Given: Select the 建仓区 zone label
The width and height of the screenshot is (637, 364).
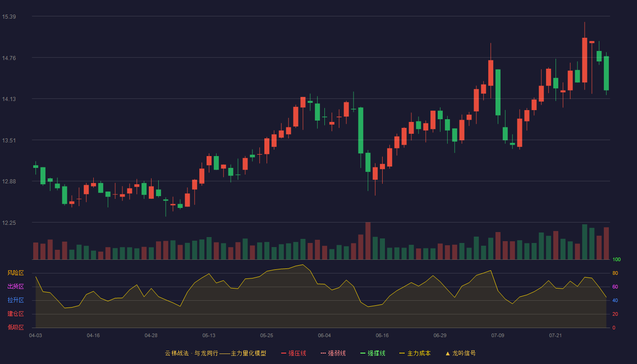Looking at the screenshot, I should [x=15, y=314].
